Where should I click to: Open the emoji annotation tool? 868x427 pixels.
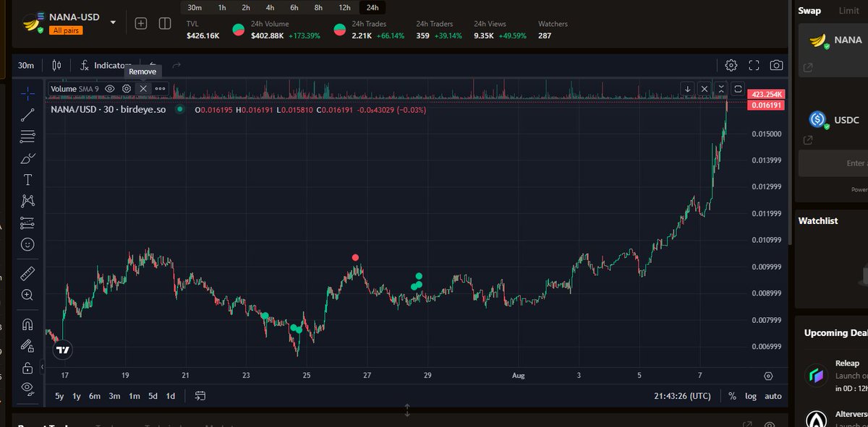click(27, 244)
